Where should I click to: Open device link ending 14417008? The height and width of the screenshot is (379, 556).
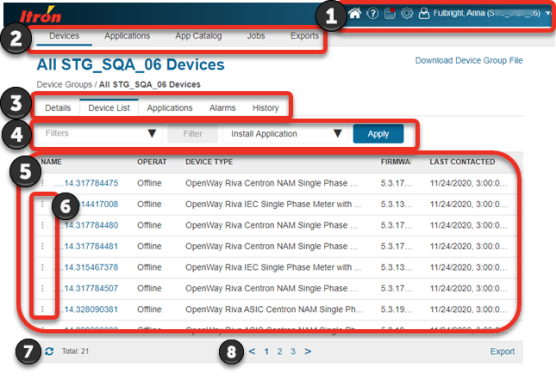pyautogui.click(x=99, y=204)
